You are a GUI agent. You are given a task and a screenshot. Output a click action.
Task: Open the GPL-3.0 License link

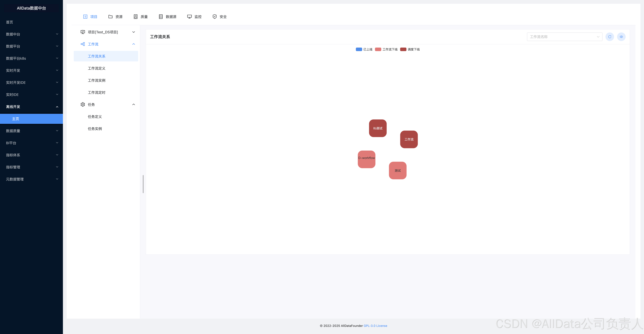375,326
